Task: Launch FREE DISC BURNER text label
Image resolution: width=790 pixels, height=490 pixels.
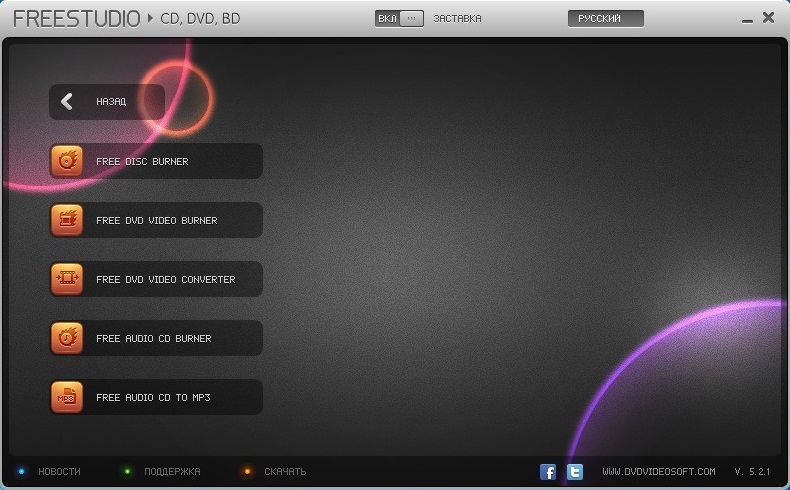Action: click(x=142, y=161)
